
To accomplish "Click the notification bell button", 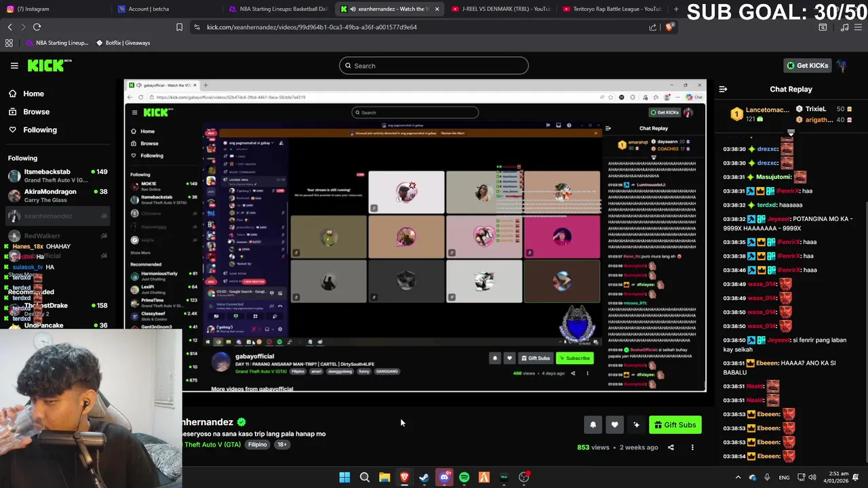I will [593, 425].
